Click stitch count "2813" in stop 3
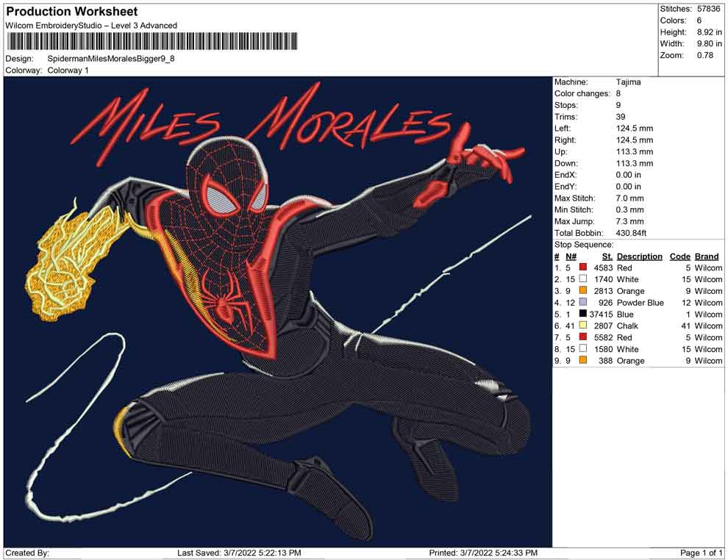This screenshot has height=560, width=728. pyautogui.click(x=603, y=291)
